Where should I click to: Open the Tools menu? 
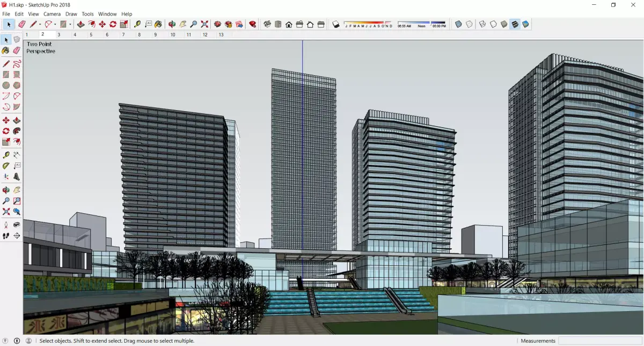[87, 14]
